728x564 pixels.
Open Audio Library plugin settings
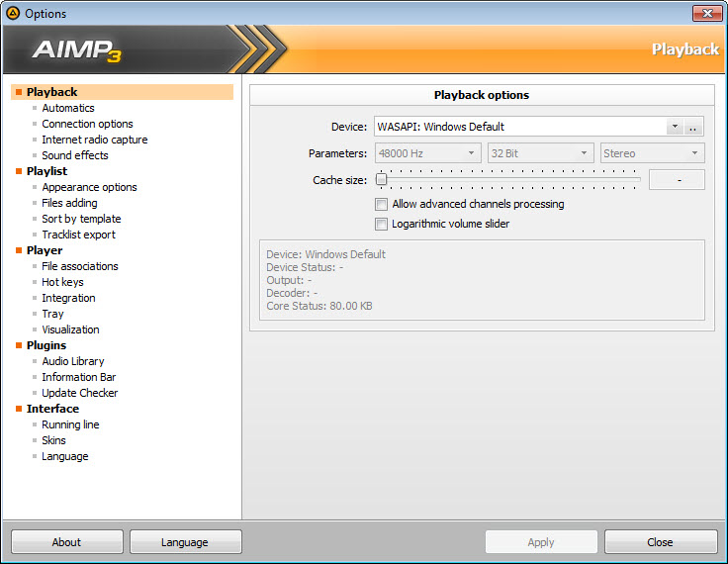[73, 361]
